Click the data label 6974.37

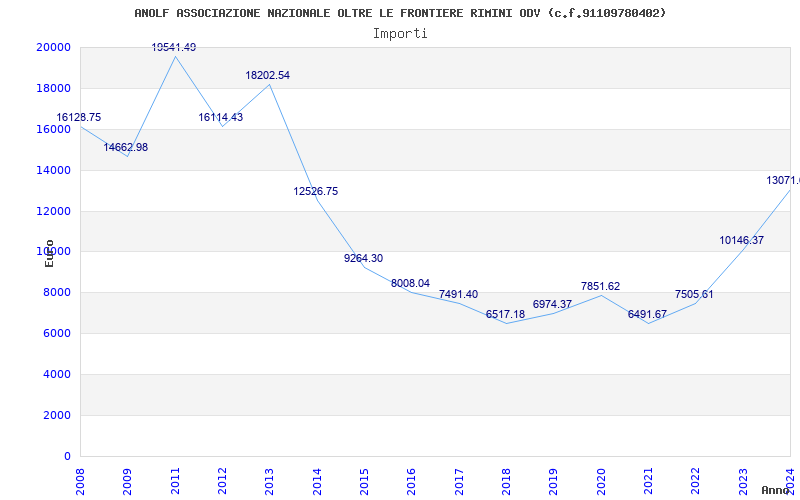point(552,305)
